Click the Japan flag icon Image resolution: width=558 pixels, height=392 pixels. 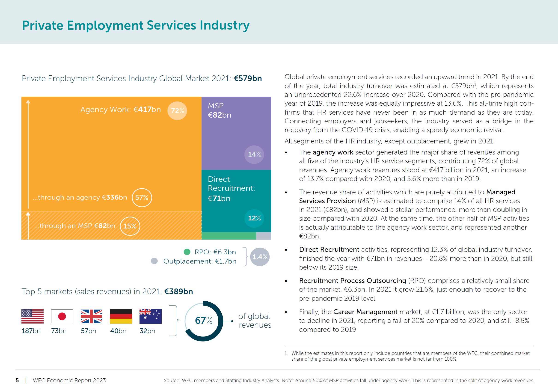(62, 316)
